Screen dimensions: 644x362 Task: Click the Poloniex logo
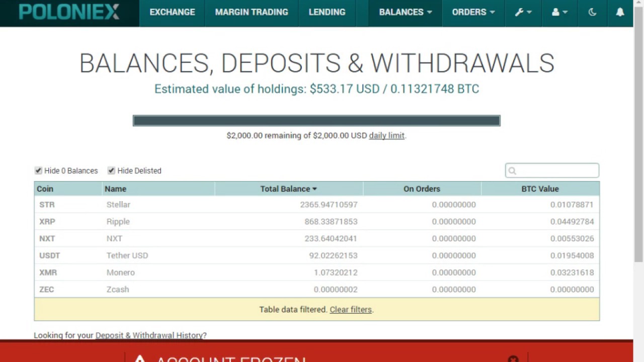(x=69, y=12)
